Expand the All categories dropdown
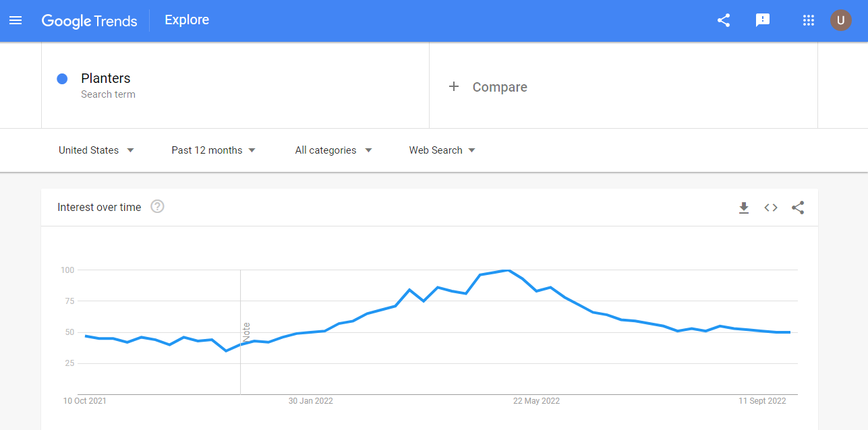The height and width of the screenshot is (430, 868). 334,150
